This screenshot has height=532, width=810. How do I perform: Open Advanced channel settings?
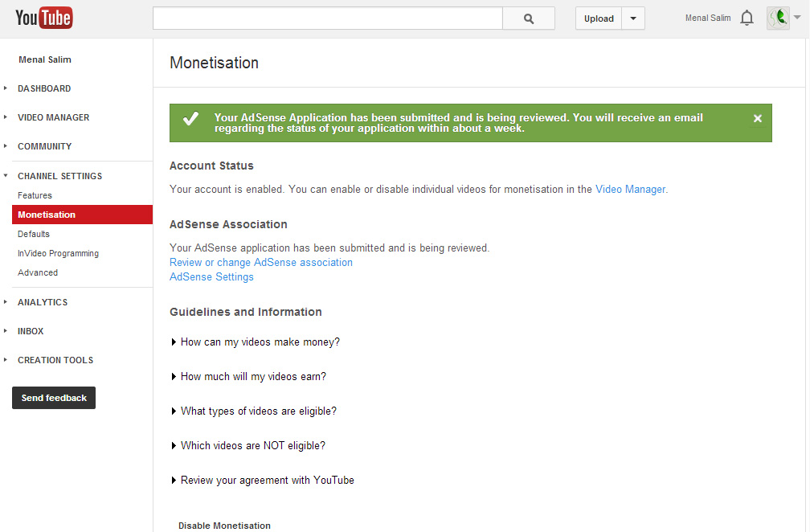38,272
